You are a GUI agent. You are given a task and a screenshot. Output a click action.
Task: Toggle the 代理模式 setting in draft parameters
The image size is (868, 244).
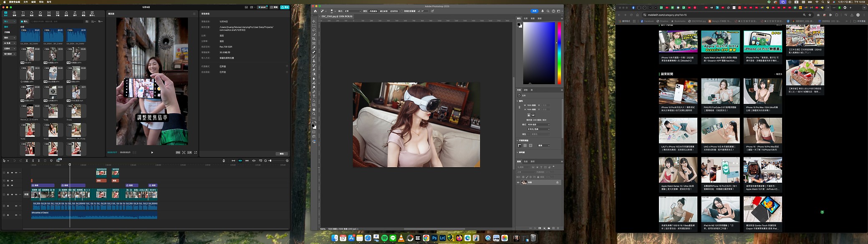tap(287, 66)
